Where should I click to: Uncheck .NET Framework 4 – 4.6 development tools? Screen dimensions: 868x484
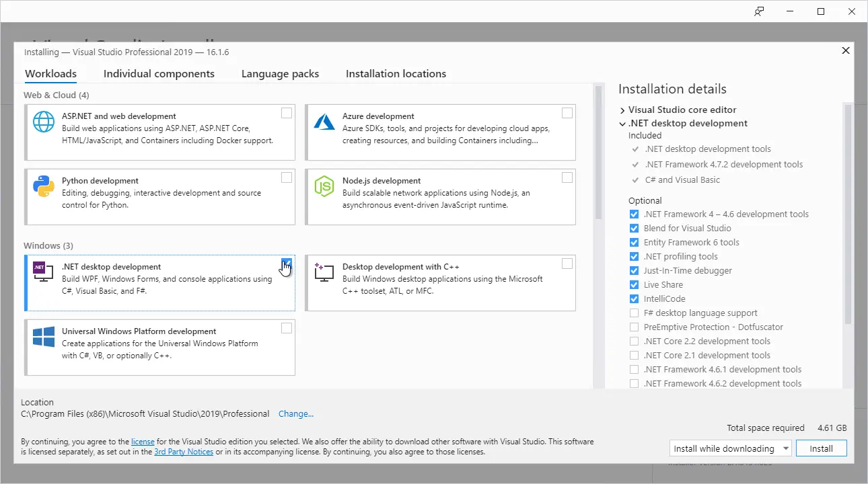tap(634, 214)
